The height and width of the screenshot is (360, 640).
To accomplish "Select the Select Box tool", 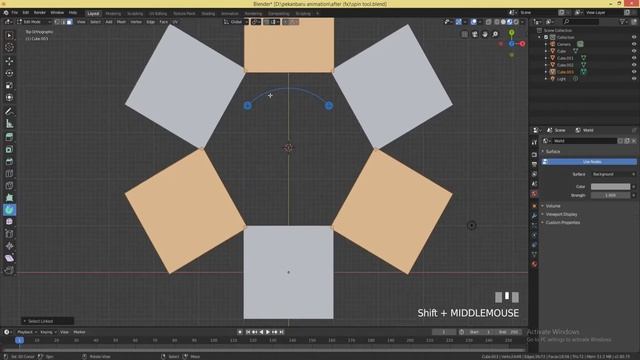I will click(x=9, y=36).
